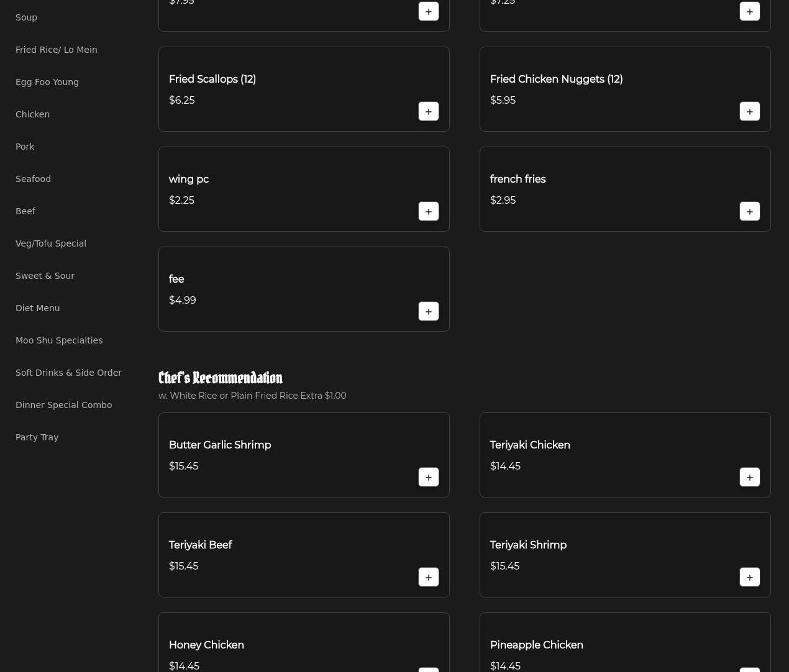Select Chicken in sidebar
This screenshot has width=789, height=672.
click(32, 114)
